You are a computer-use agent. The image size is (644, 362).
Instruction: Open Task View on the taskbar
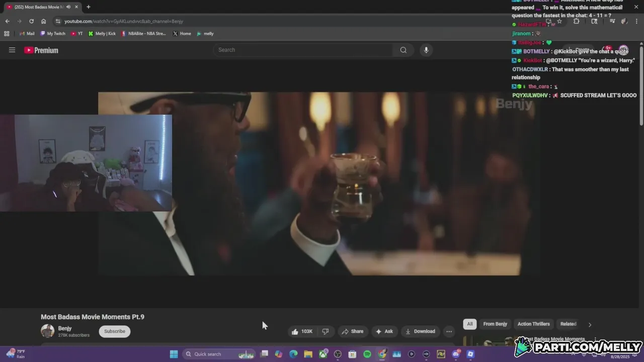[264, 354]
